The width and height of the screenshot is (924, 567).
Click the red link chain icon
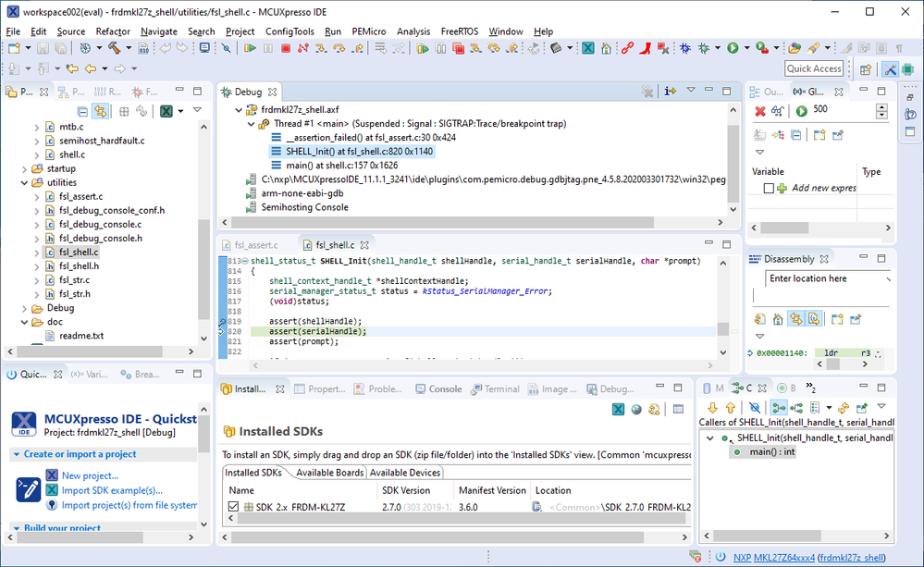627,48
